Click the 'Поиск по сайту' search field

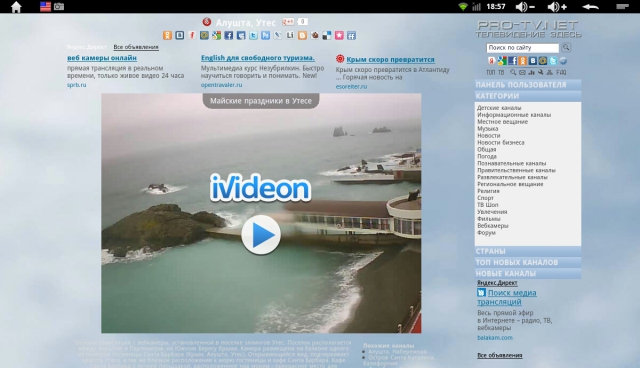(522, 48)
